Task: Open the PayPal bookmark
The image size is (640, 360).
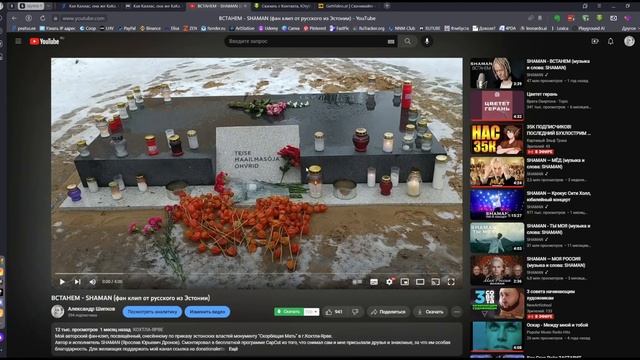Action: coord(127,29)
